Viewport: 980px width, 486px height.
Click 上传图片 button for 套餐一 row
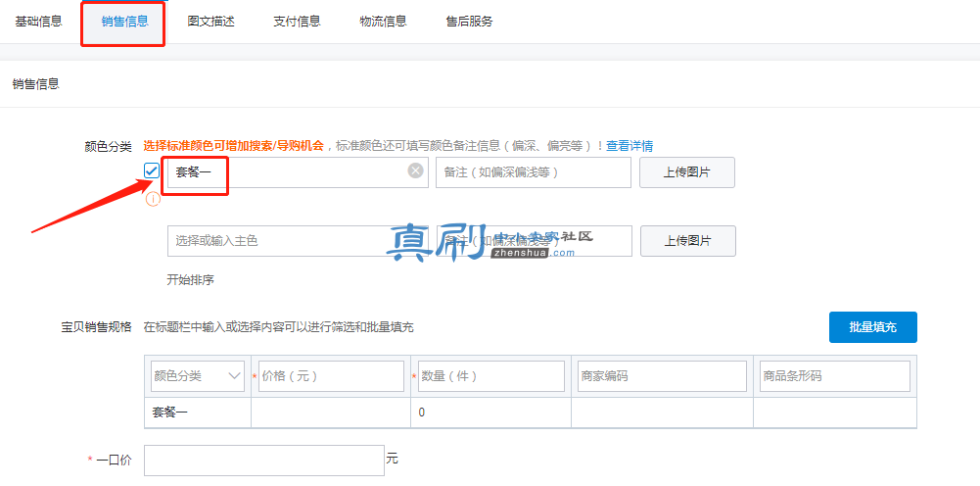687,172
